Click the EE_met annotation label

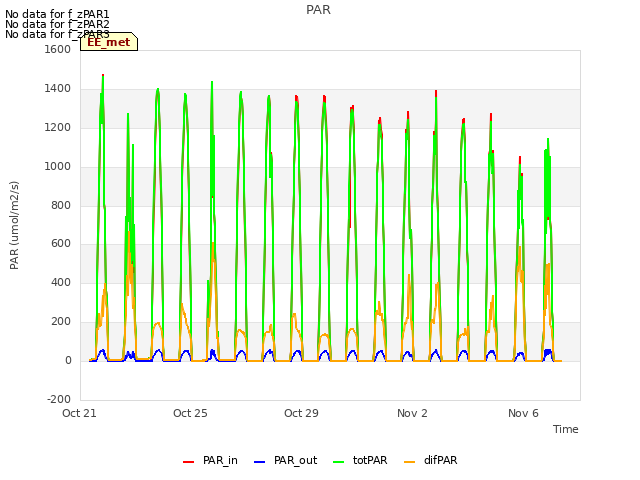coord(109,42)
